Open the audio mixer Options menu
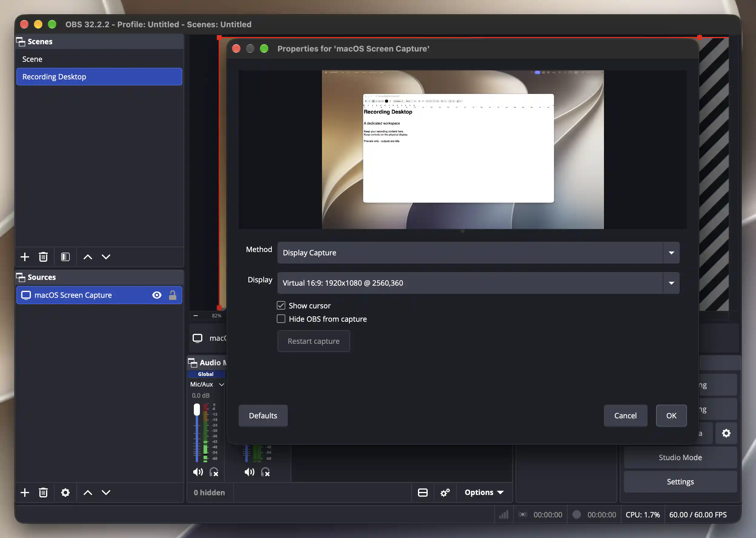The image size is (756, 538). point(484,493)
